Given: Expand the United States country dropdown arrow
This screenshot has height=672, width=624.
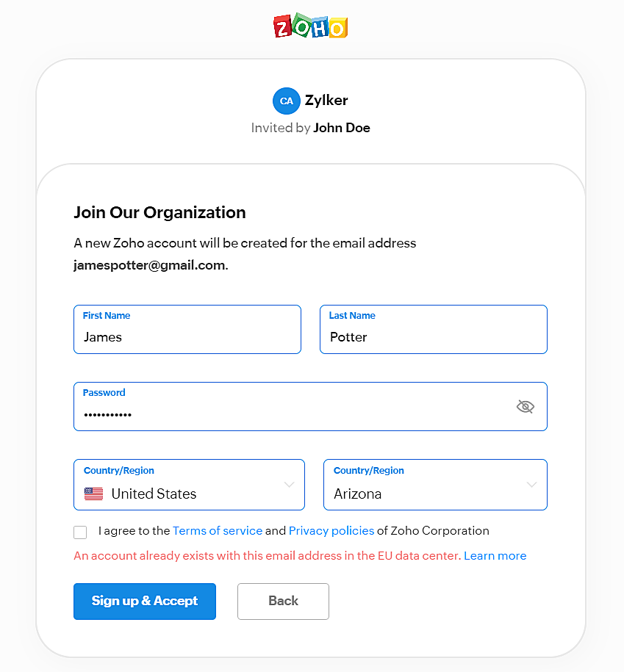Looking at the screenshot, I should point(289,485).
